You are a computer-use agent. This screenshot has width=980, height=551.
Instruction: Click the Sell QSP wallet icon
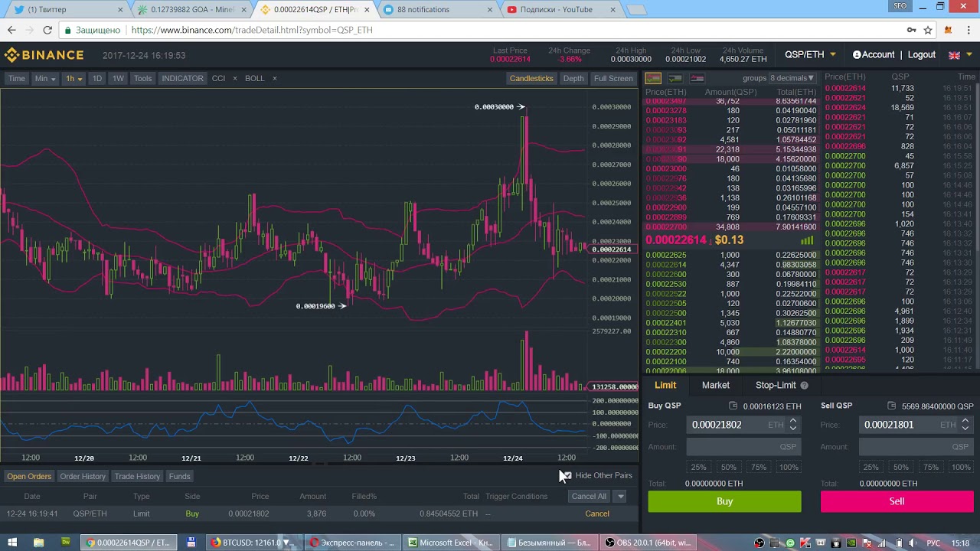coord(891,406)
